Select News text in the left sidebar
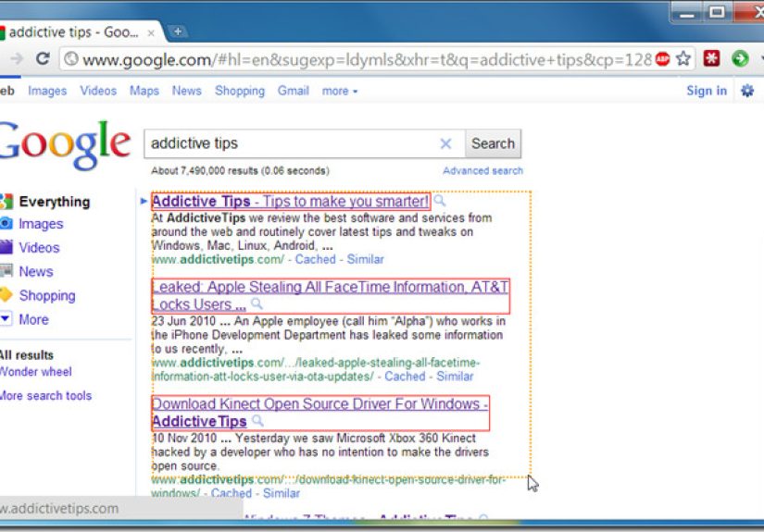Viewport: 764px width, 532px height. pos(36,271)
